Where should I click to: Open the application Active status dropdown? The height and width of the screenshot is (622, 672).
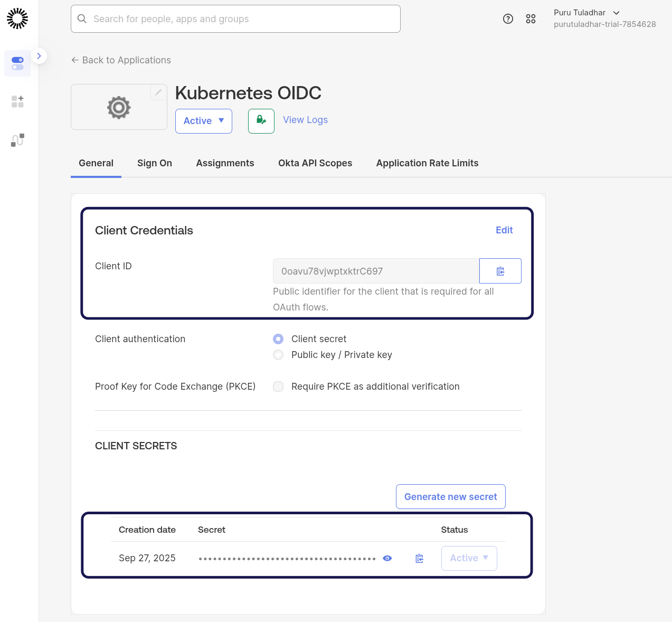tap(203, 121)
